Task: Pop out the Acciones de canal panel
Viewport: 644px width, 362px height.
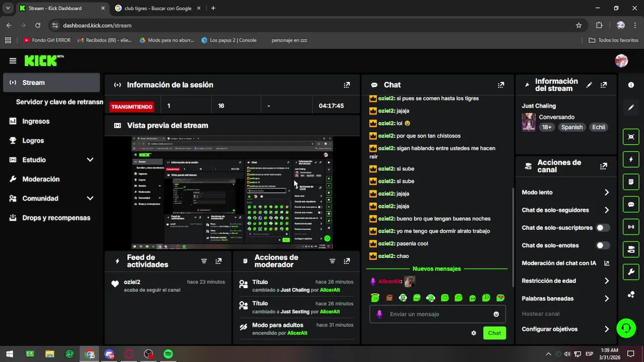Action: point(604,166)
